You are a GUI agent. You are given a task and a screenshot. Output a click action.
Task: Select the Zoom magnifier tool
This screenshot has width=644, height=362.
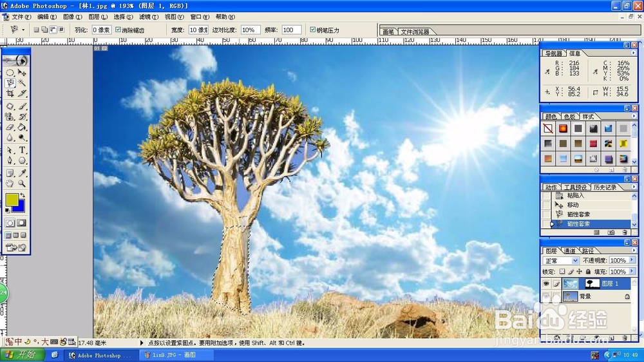pos(22,184)
